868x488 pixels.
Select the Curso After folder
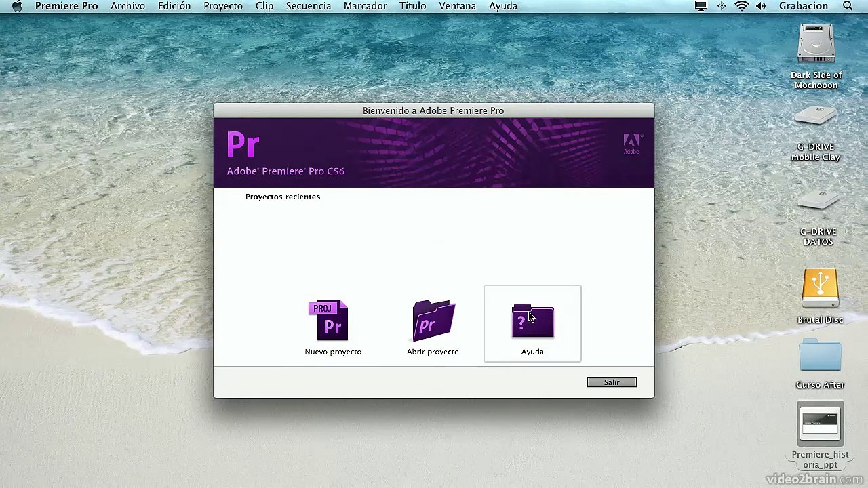click(x=821, y=355)
